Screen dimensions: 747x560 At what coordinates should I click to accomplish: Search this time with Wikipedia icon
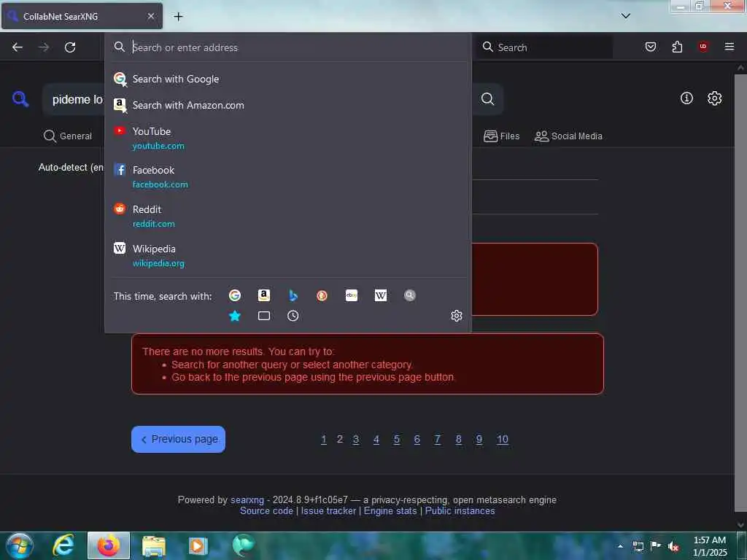(381, 296)
